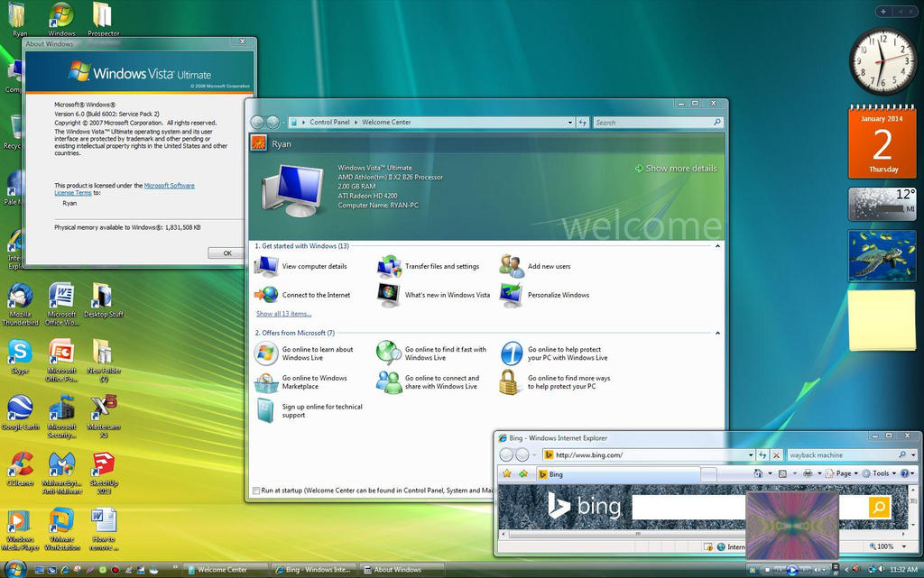Screen dimensions: 924x578
Task: Switch to Welcome Center taskbar button
Action: tap(226, 570)
